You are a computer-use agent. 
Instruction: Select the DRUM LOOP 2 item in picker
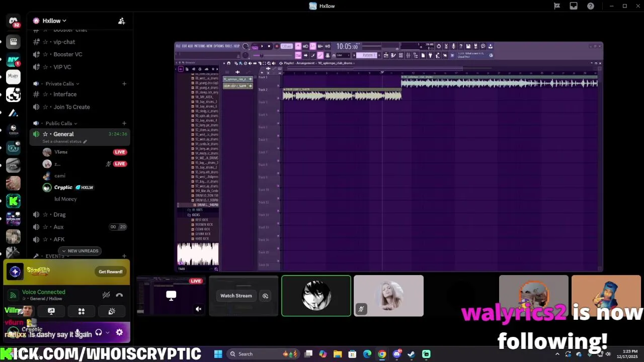pyautogui.click(x=237, y=86)
